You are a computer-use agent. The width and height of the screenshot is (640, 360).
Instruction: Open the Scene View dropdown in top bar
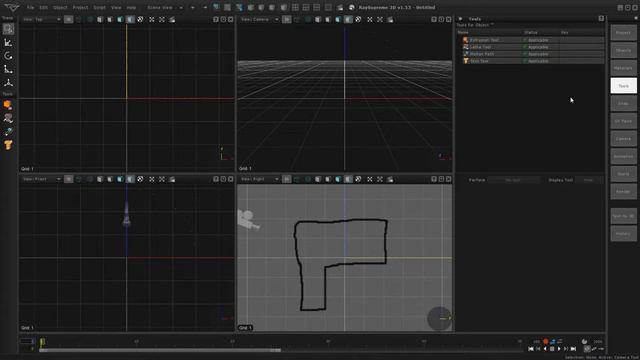(x=165, y=7)
